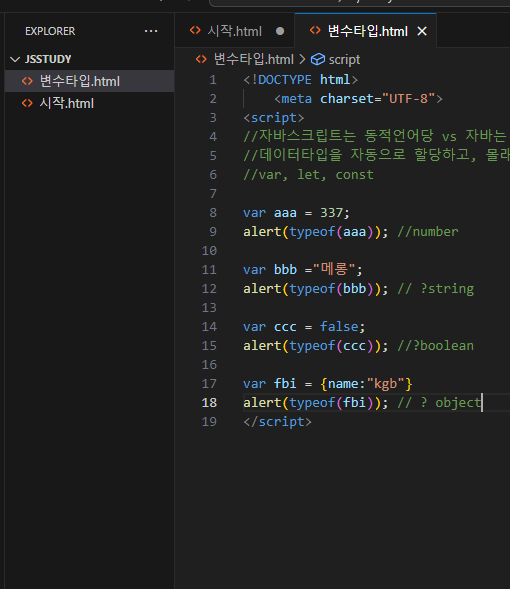Click the HTML icon on 변수타입.html tab
This screenshot has width=510, height=589.
pos(315,30)
